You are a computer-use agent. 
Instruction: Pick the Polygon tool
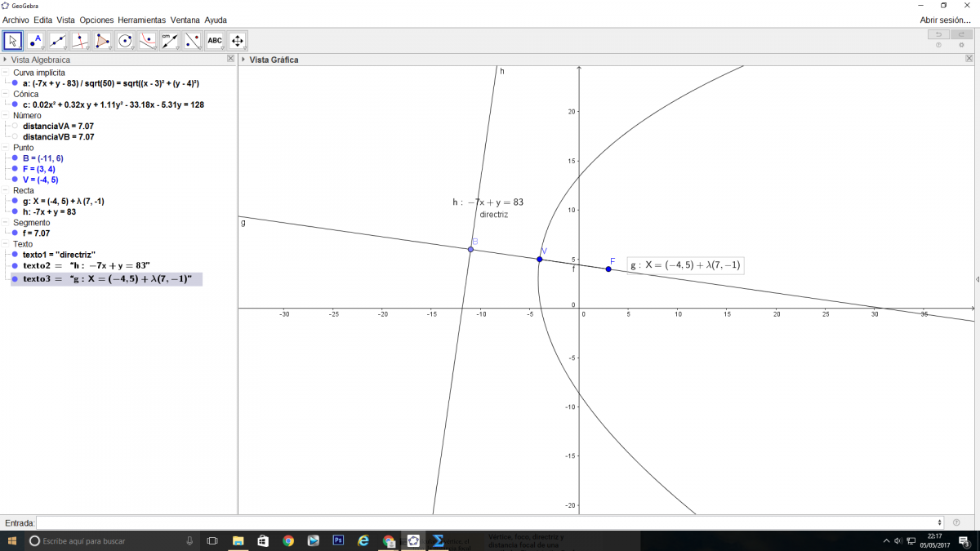click(x=103, y=40)
